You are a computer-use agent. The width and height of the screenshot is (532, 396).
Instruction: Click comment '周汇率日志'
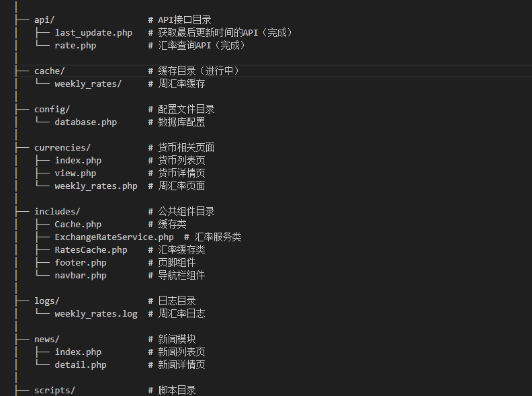181,314
